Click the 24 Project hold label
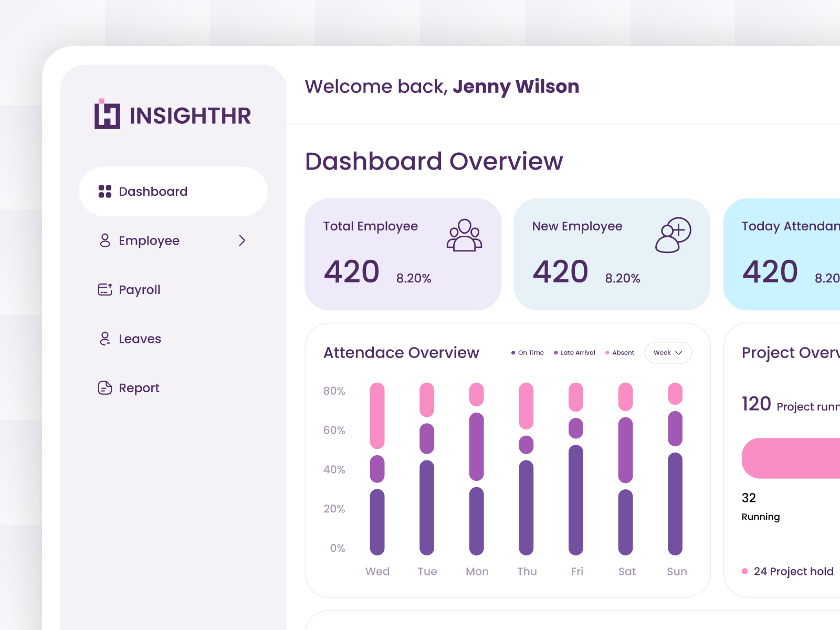Viewport: 840px width, 630px height. 793,571
